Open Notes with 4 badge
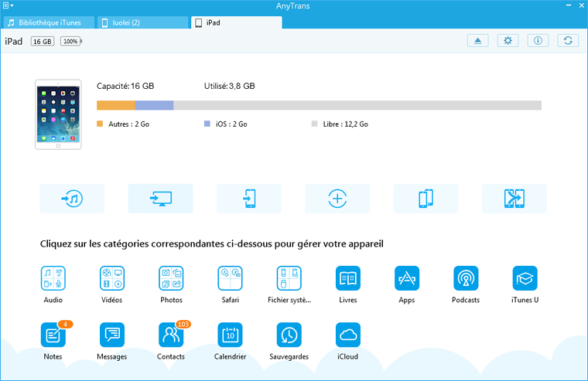The width and height of the screenshot is (588, 381). (53, 335)
